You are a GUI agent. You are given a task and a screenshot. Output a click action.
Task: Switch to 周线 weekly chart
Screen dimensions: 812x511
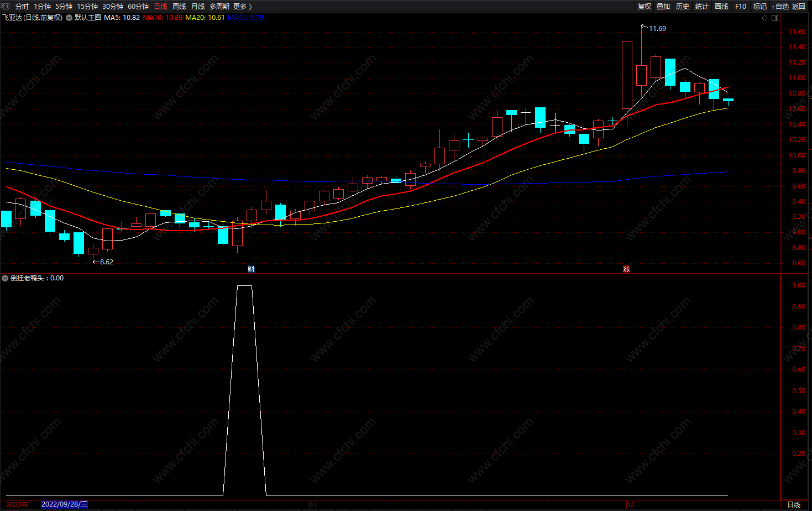click(179, 7)
